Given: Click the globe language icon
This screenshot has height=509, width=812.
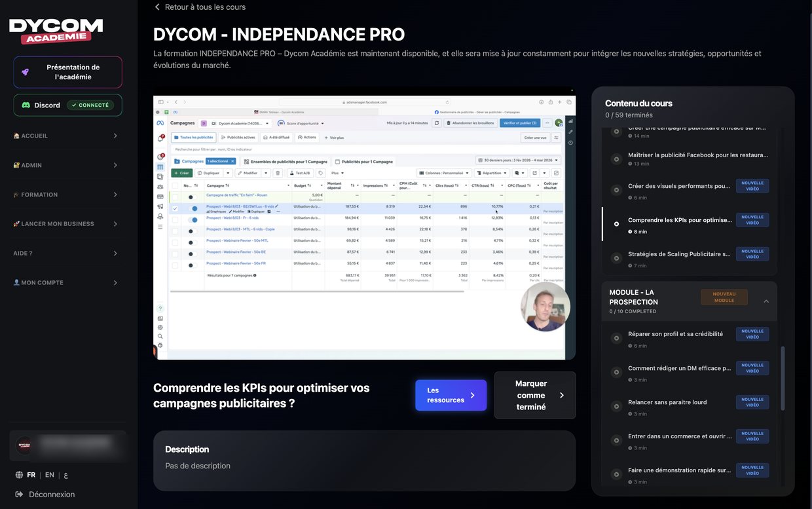Looking at the screenshot, I should (19, 475).
